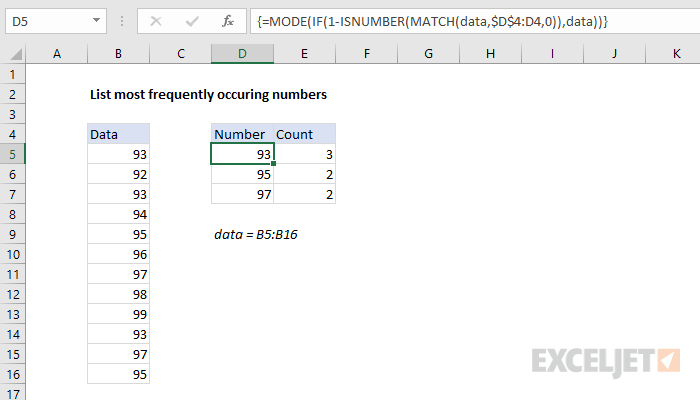
Task: Click the formula bar expand dots handle
Action: coord(122,21)
